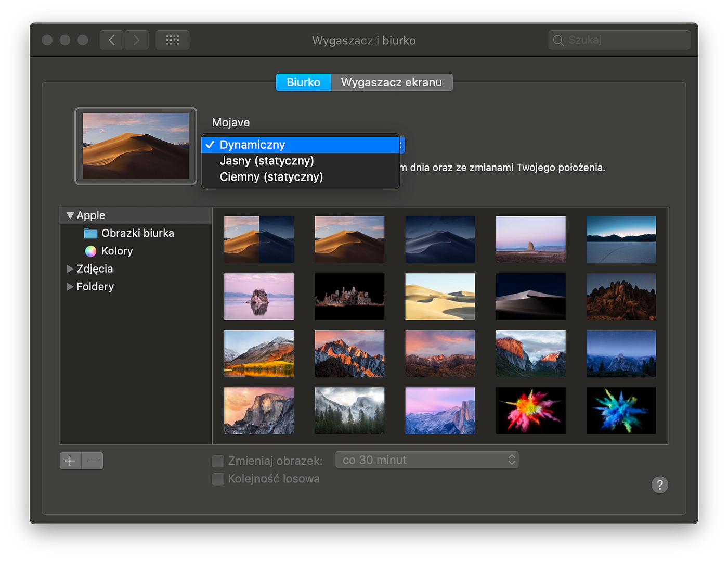
Task: Select the foggy pine forest wallpaper
Action: [x=349, y=411]
